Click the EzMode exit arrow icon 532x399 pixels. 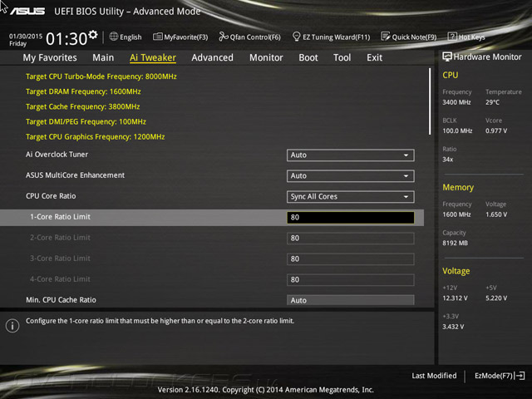520,376
